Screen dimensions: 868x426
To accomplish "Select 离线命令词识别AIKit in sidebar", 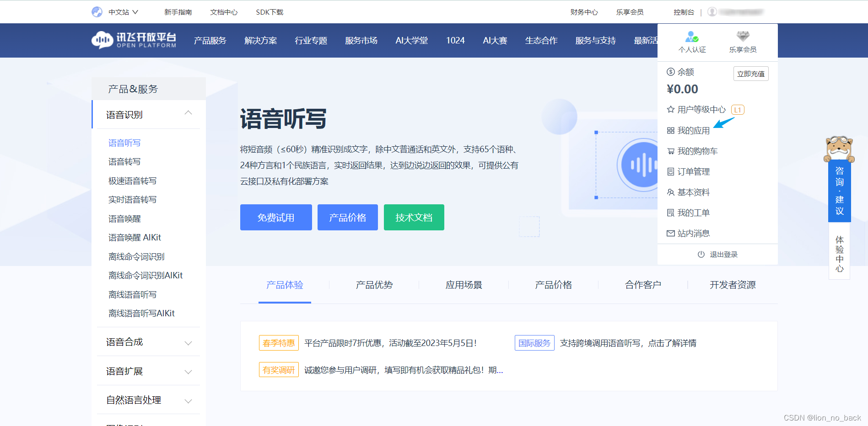I will tap(146, 276).
